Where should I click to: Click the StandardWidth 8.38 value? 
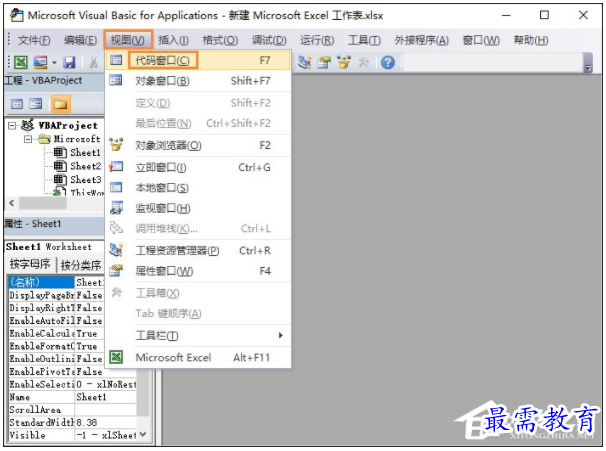tap(105, 422)
